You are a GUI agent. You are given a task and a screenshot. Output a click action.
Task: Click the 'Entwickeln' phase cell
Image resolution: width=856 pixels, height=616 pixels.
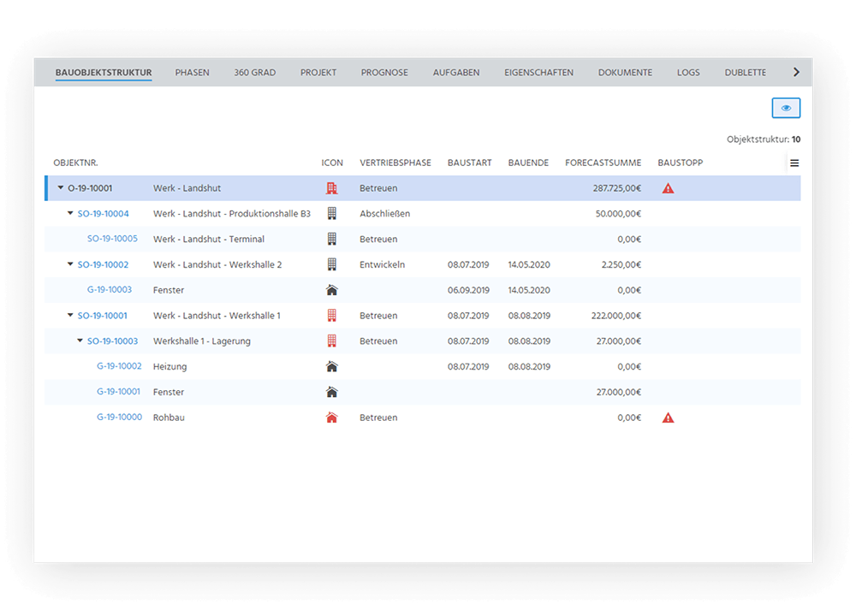coord(382,264)
